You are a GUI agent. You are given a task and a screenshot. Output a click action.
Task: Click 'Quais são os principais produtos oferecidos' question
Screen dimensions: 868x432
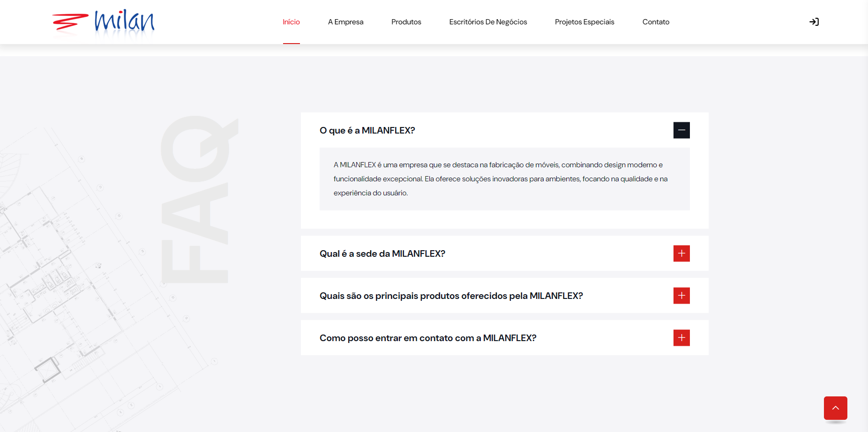click(x=451, y=296)
